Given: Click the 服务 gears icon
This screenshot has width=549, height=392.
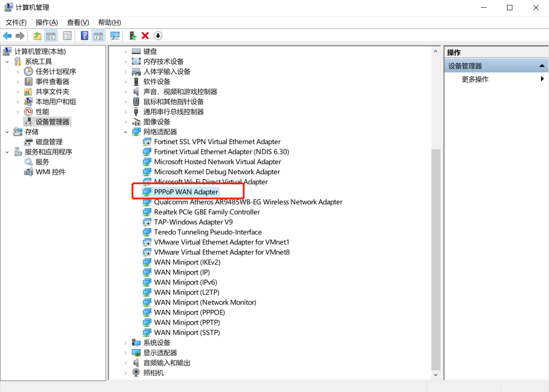Looking at the screenshot, I should pos(29,162).
